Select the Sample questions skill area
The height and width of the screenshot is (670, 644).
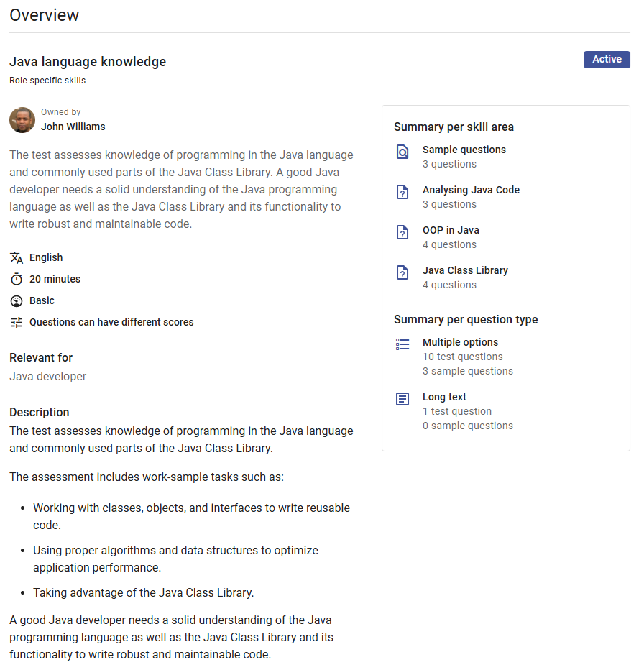click(464, 150)
